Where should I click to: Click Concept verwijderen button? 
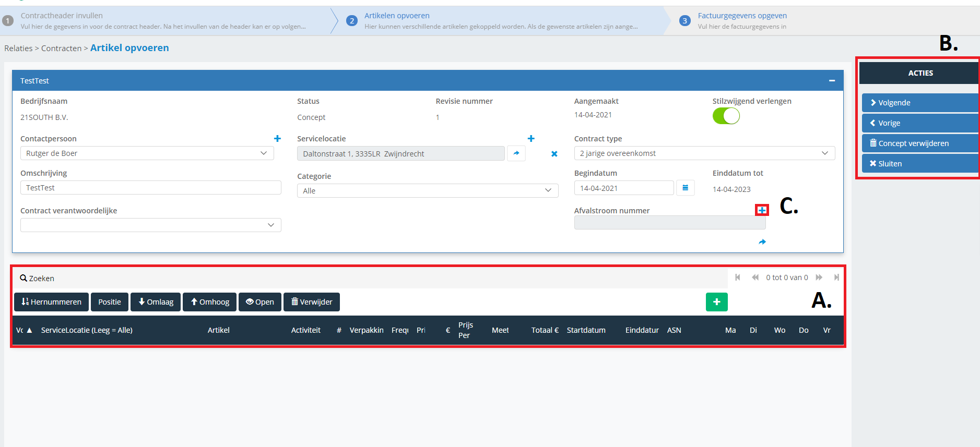(920, 143)
